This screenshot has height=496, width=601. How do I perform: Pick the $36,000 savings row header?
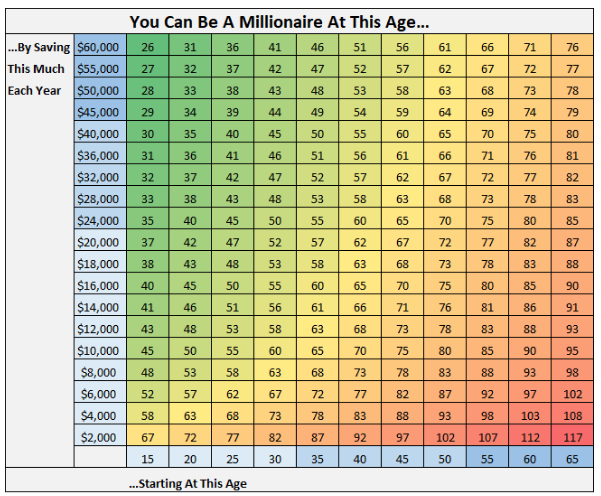[x=97, y=155]
